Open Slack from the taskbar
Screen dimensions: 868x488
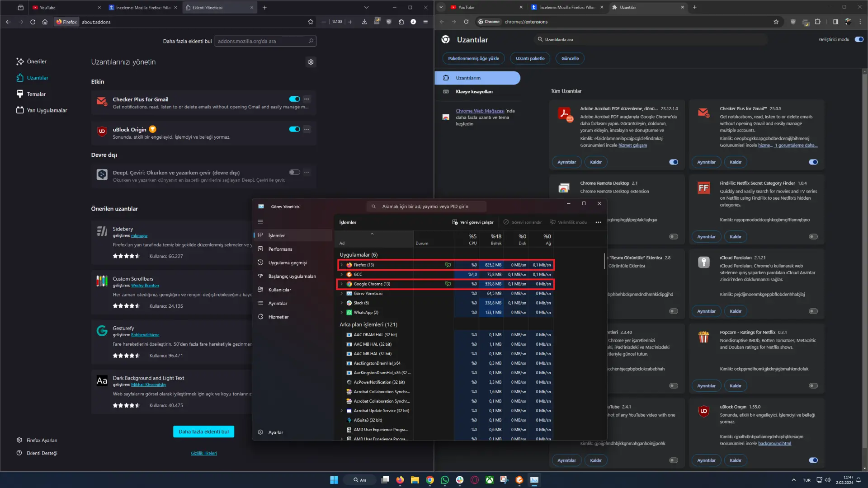[x=460, y=480]
